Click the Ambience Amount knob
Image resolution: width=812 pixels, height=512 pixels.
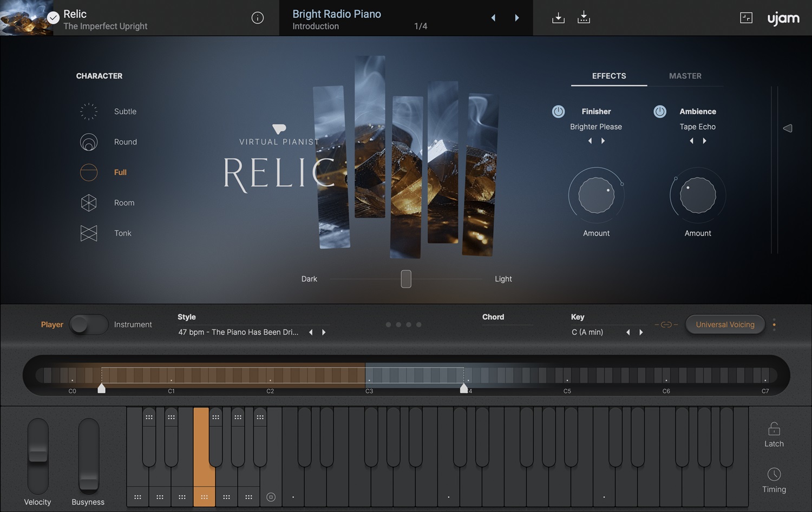(x=698, y=195)
